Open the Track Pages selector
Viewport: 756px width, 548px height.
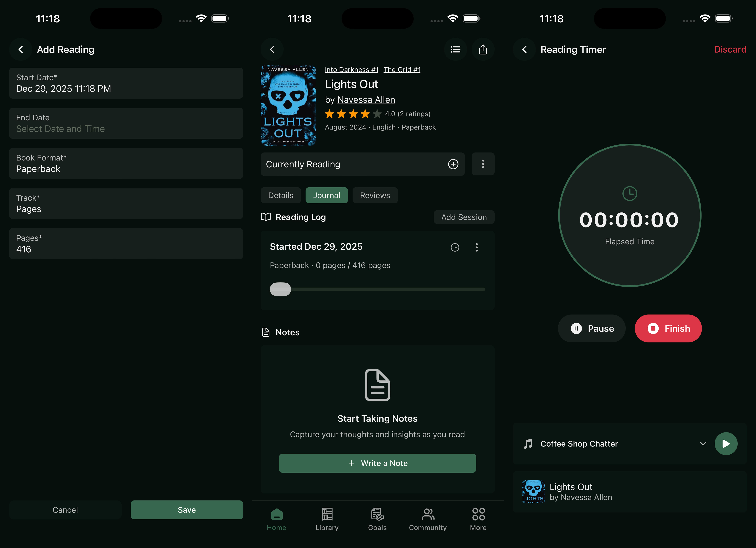pos(126,203)
